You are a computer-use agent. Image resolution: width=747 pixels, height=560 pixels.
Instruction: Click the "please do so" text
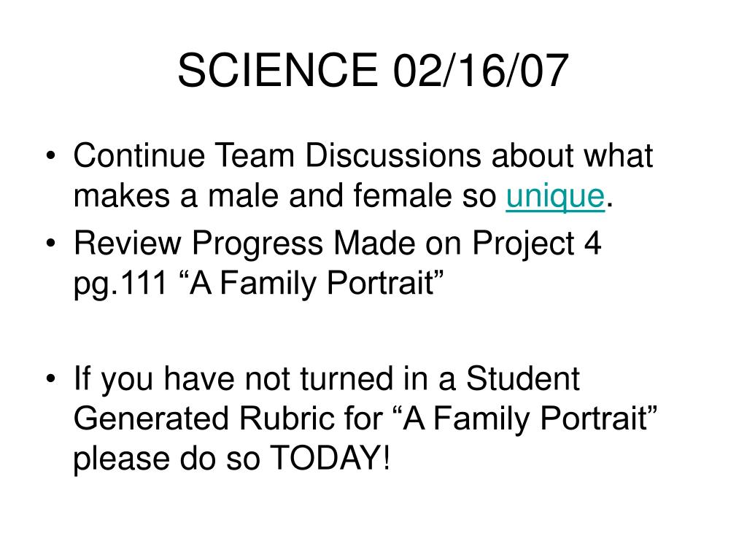click(x=167, y=459)
